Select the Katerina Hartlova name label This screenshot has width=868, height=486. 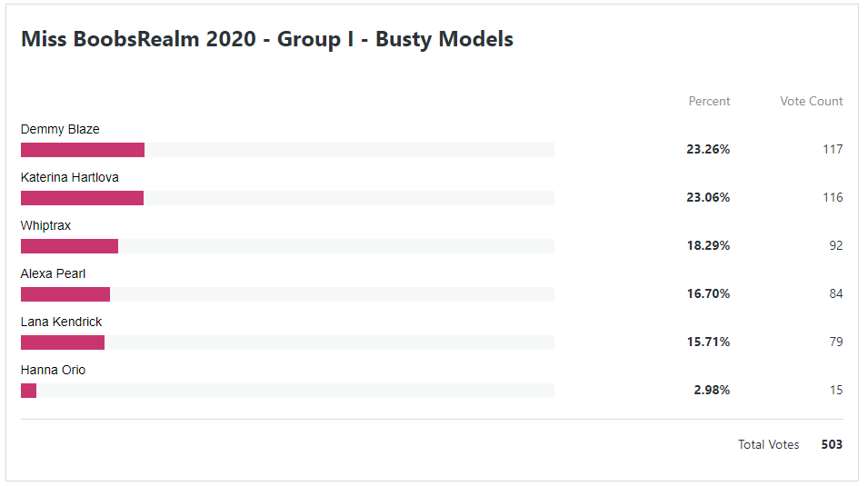pos(70,178)
